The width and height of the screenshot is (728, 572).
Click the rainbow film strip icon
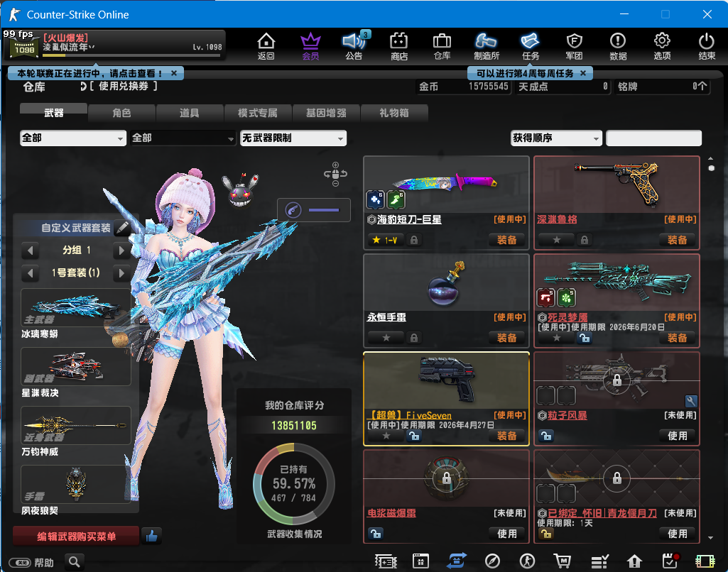coord(705,561)
